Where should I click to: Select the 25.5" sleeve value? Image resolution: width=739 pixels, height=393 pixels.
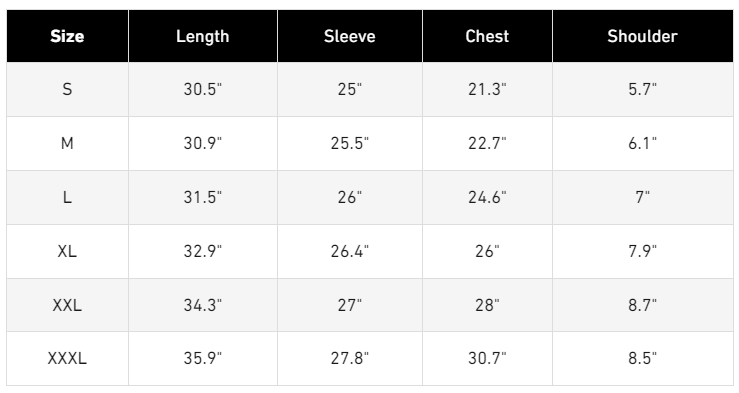coord(350,143)
